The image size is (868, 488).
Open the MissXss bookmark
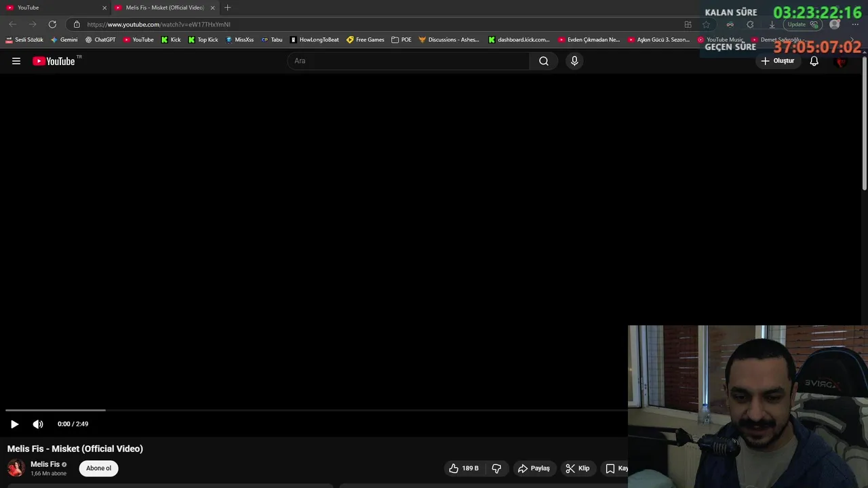239,39
